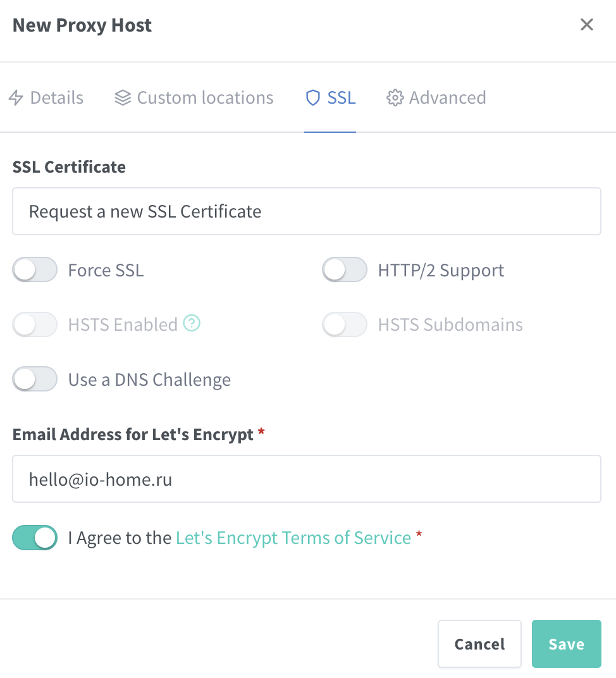Click the Cancel button
Viewport: 616px width, 678px height.
point(479,644)
